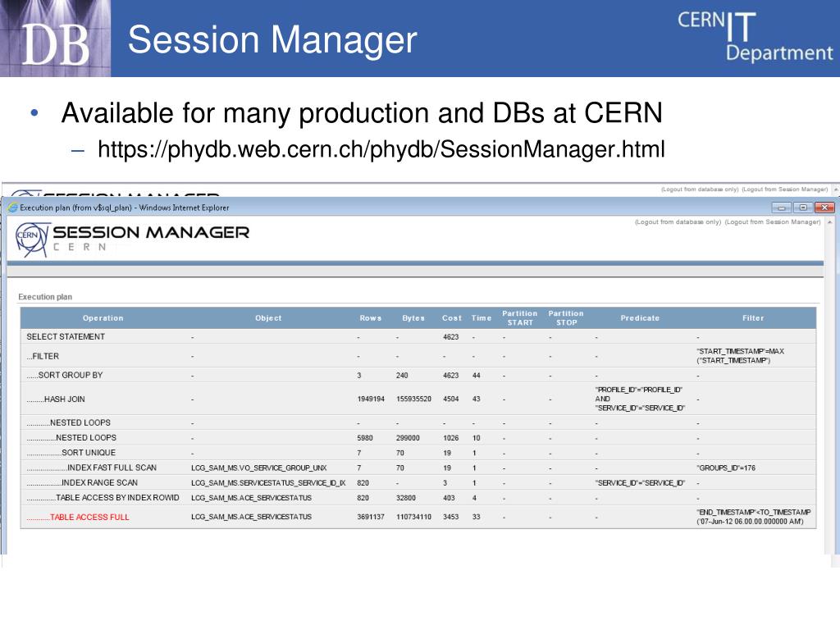
Task: Click the Bytes column header
Action: tap(413, 317)
